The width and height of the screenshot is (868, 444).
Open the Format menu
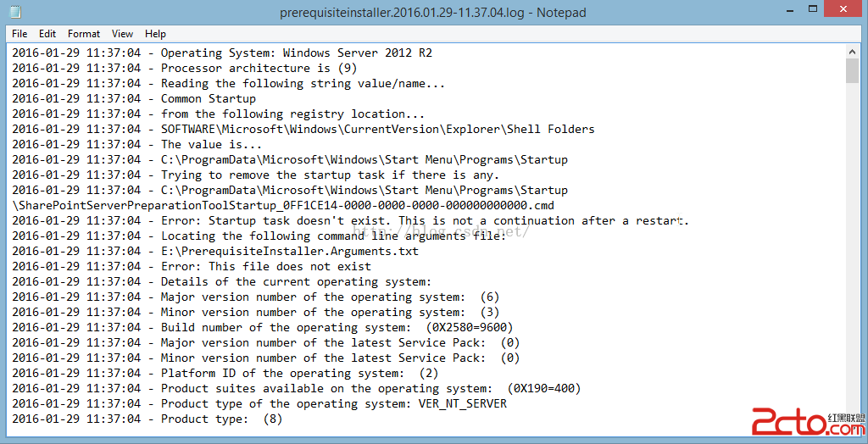(84, 34)
